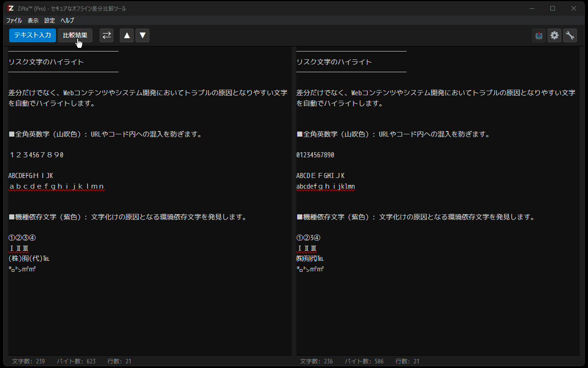
Task: Click the highlighted ①②③④ characters in left pane
Action: (x=22, y=237)
